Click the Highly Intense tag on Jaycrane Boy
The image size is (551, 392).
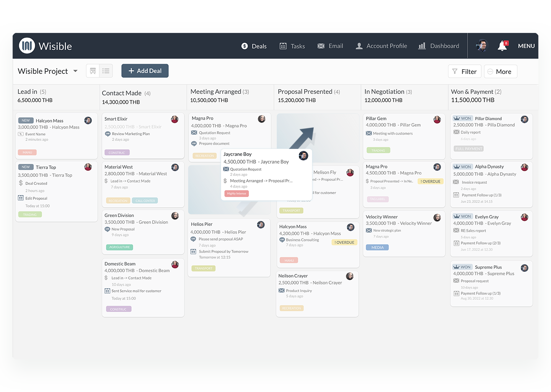coord(236,194)
